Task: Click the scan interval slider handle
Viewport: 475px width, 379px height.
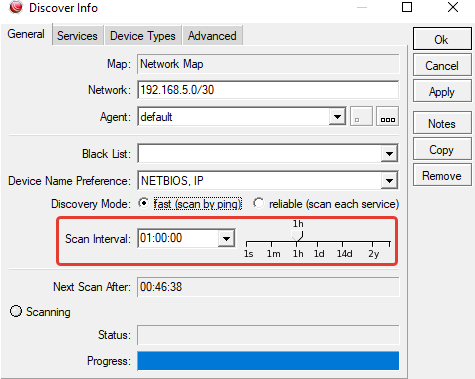Action: [x=297, y=235]
